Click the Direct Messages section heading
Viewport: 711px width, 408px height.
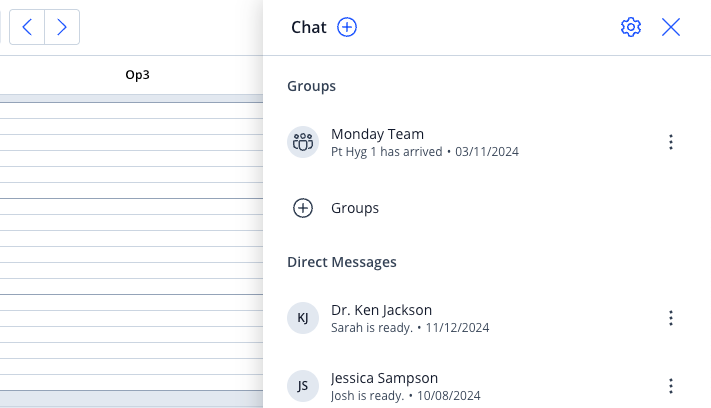[342, 262]
